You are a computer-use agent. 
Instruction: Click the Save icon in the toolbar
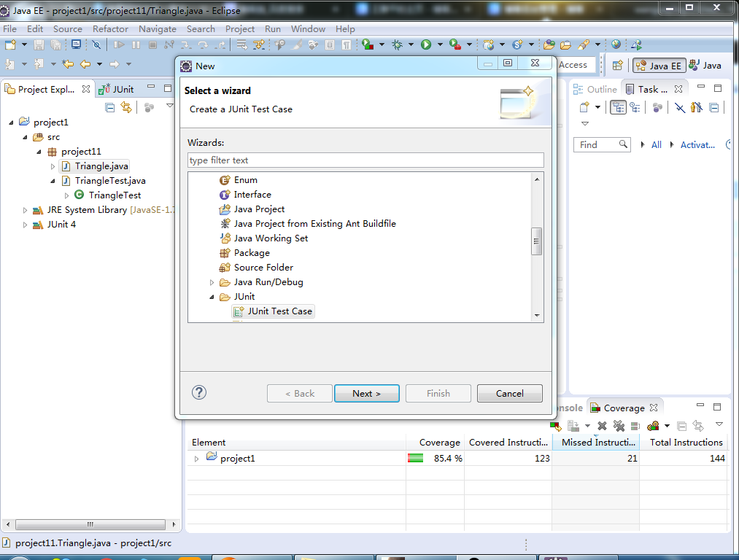(x=39, y=44)
